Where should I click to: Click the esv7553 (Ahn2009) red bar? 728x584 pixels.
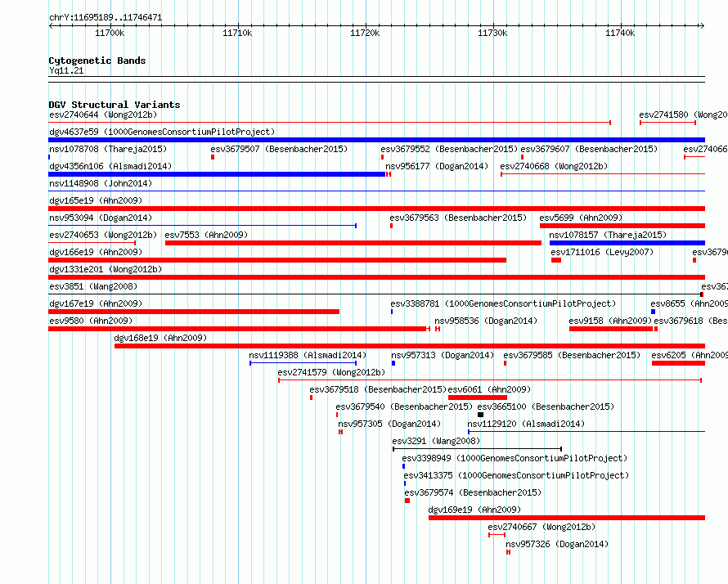coord(353,243)
